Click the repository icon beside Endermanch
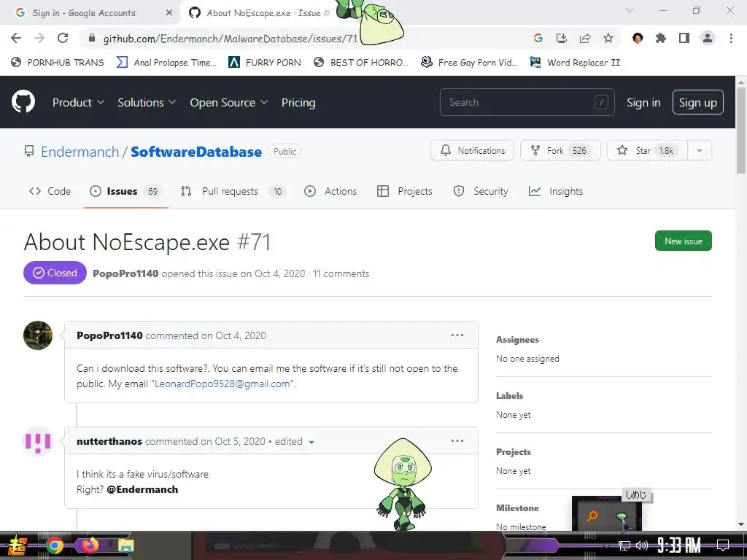The width and height of the screenshot is (747, 560). point(29,152)
